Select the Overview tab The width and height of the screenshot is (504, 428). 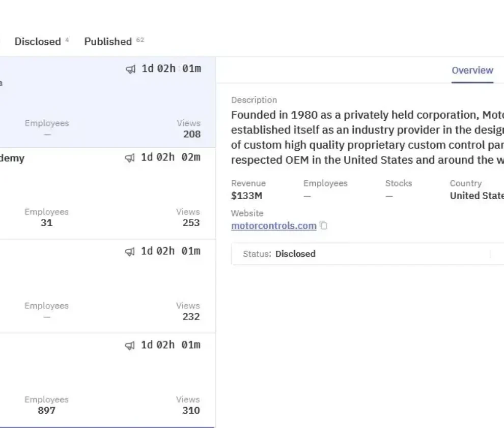pos(472,70)
